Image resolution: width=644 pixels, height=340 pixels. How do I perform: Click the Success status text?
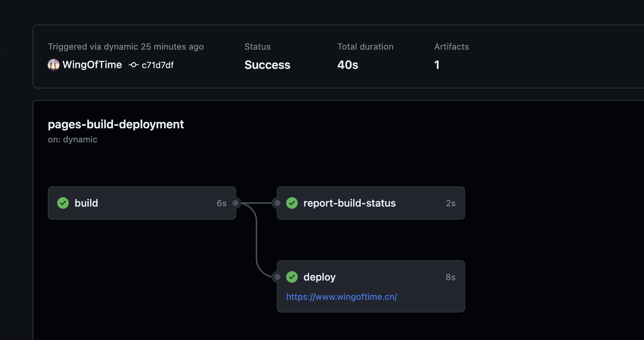[267, 65]
